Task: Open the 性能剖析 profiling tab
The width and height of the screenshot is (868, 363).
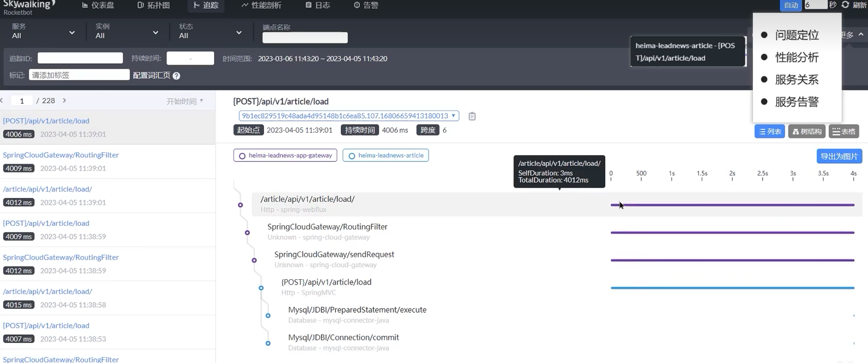Action: point(262,5)
